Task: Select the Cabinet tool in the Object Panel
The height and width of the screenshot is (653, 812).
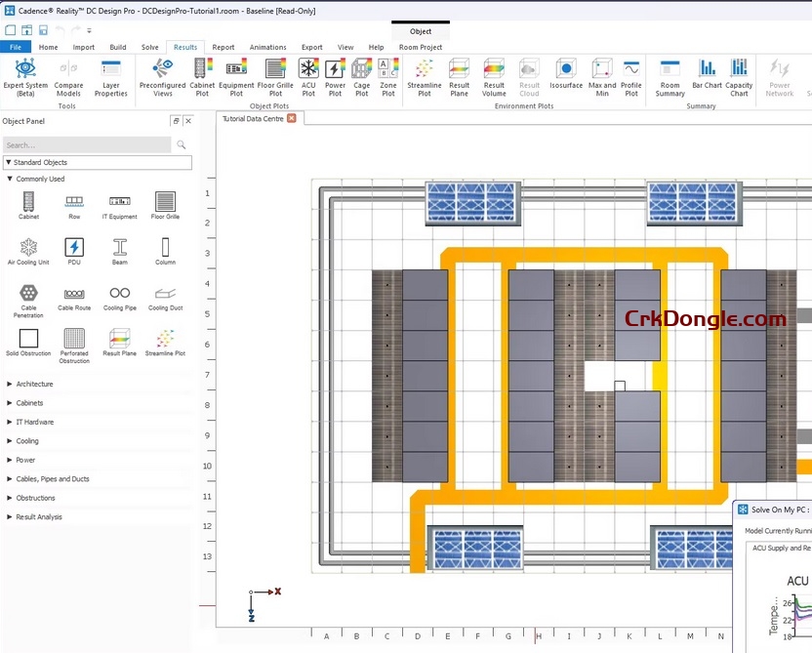Action: click(28, 204)
